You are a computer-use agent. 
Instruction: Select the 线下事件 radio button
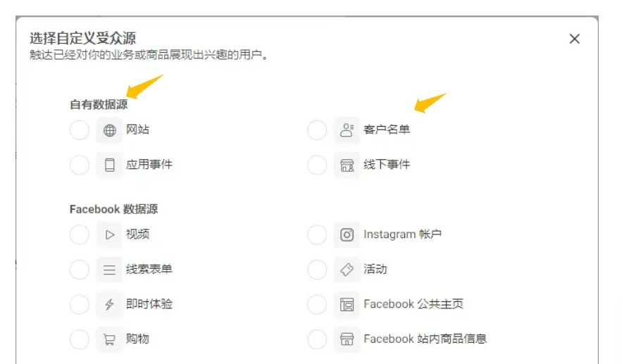point(317,165)
